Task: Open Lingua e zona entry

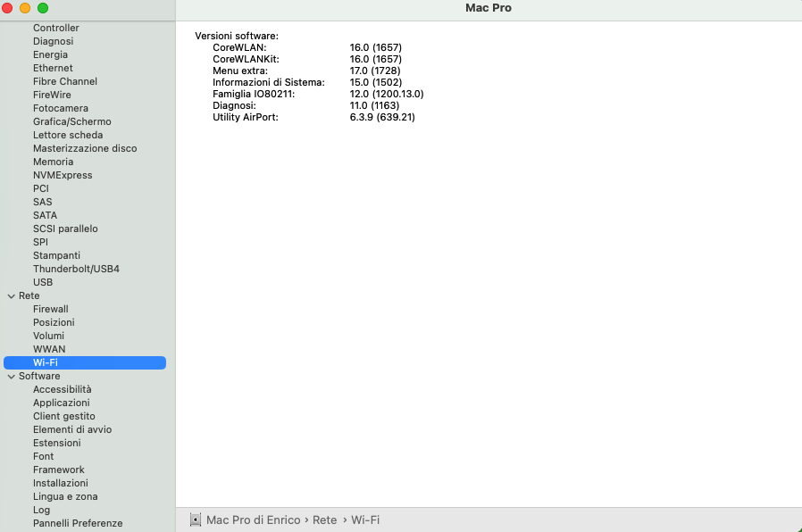Action: (65, 496)
